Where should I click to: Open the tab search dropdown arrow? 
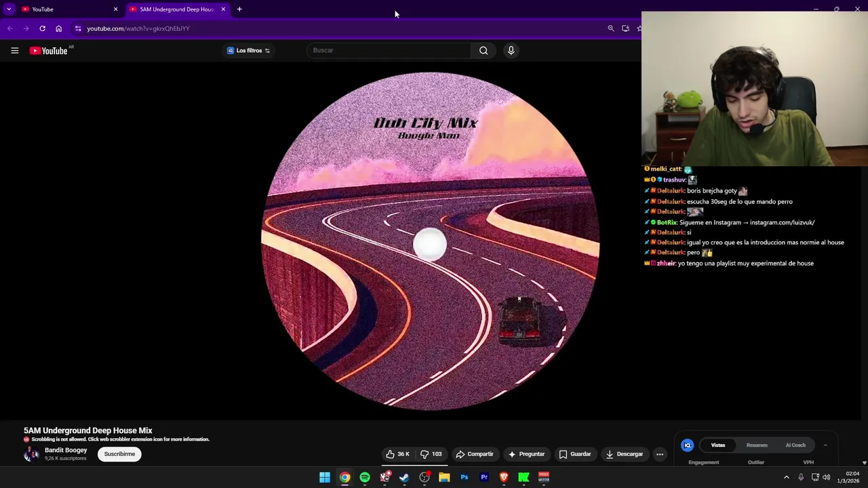9,9
